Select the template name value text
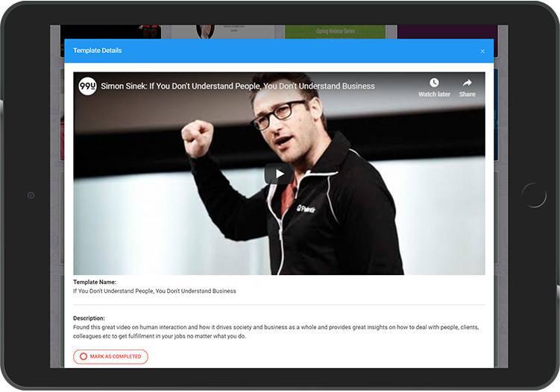 point(154,291)
